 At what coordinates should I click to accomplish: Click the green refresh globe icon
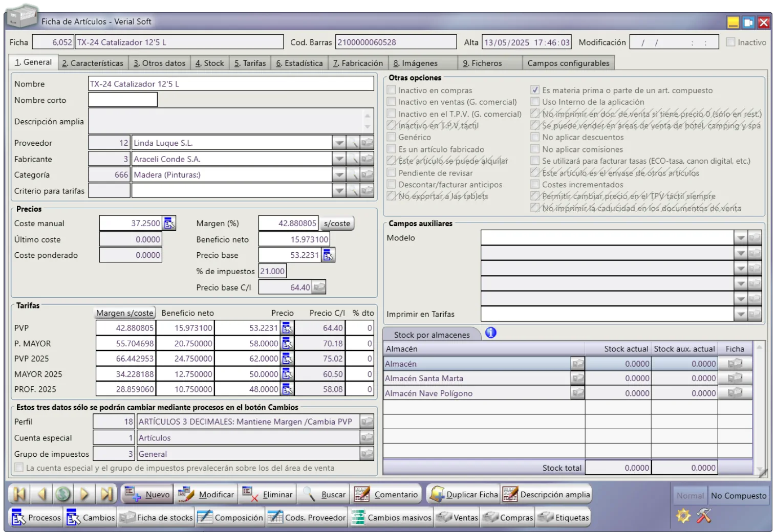coord(63,494)
